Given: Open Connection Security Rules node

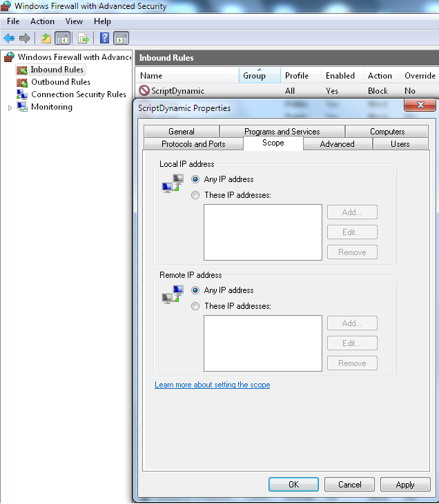Looking at the screenshot, I should tap(78, 94).
